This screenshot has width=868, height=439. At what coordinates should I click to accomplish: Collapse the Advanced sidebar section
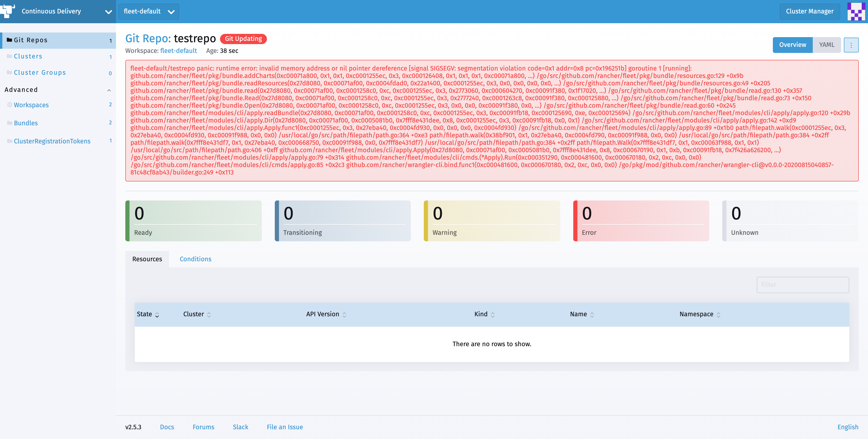click(x=109, y=90)
